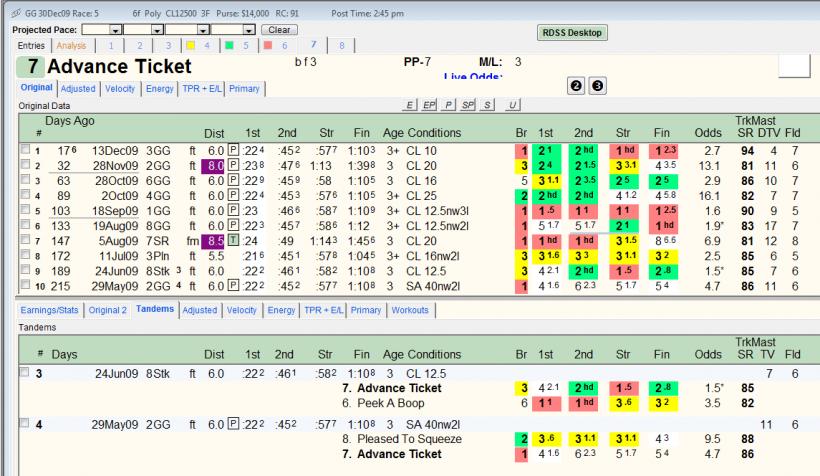
Task: Select the upper Primary tab
Action: tap(244, 88)
